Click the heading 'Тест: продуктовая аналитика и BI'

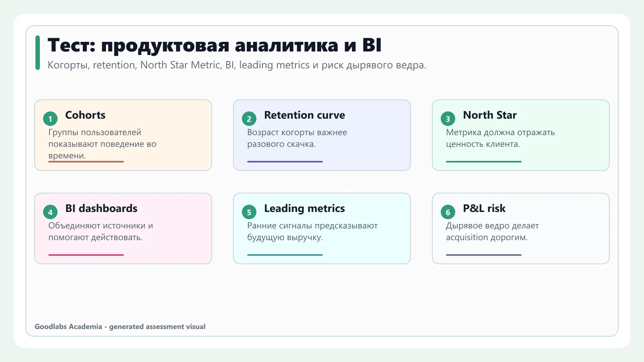tap(215, 45)
